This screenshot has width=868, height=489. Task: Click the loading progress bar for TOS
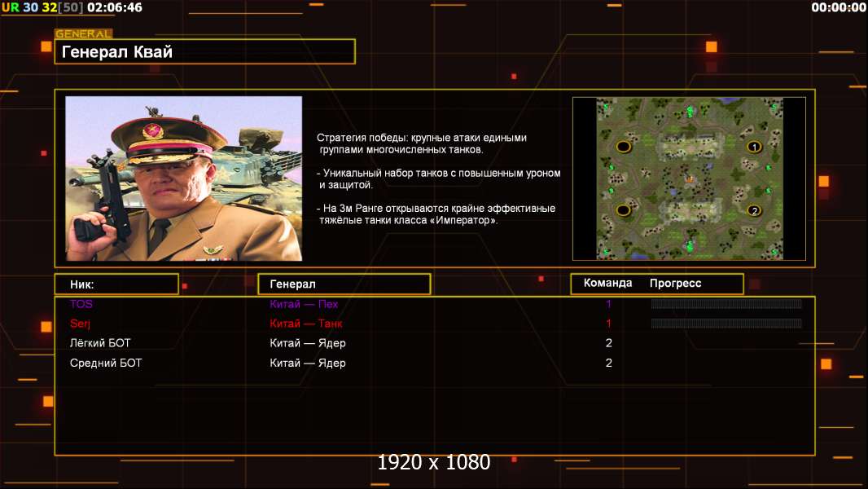[726, 304]
